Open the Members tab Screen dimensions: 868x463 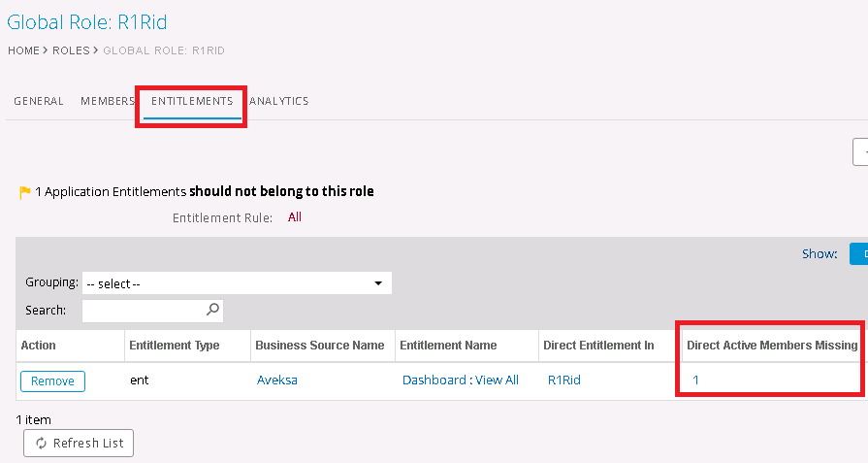[x=108, y=101]
